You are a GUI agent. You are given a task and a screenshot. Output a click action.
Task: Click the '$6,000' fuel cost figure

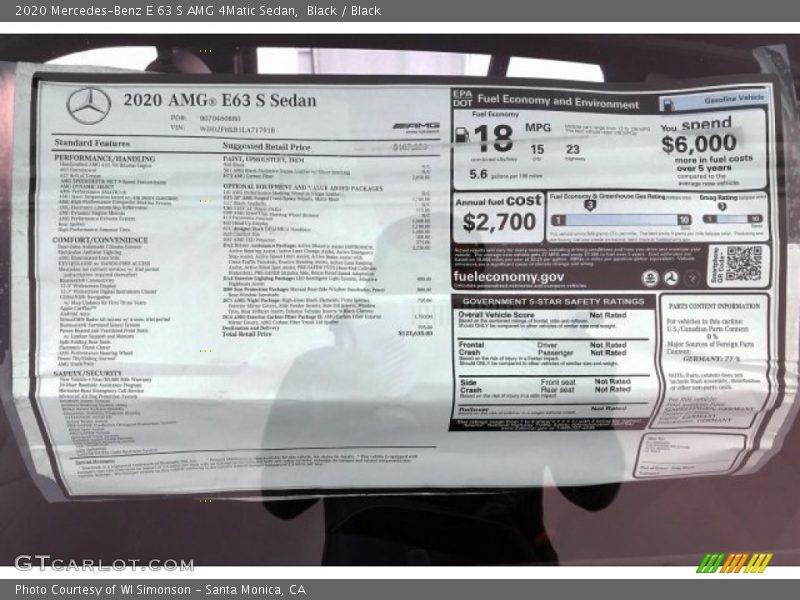pos(698,144)
